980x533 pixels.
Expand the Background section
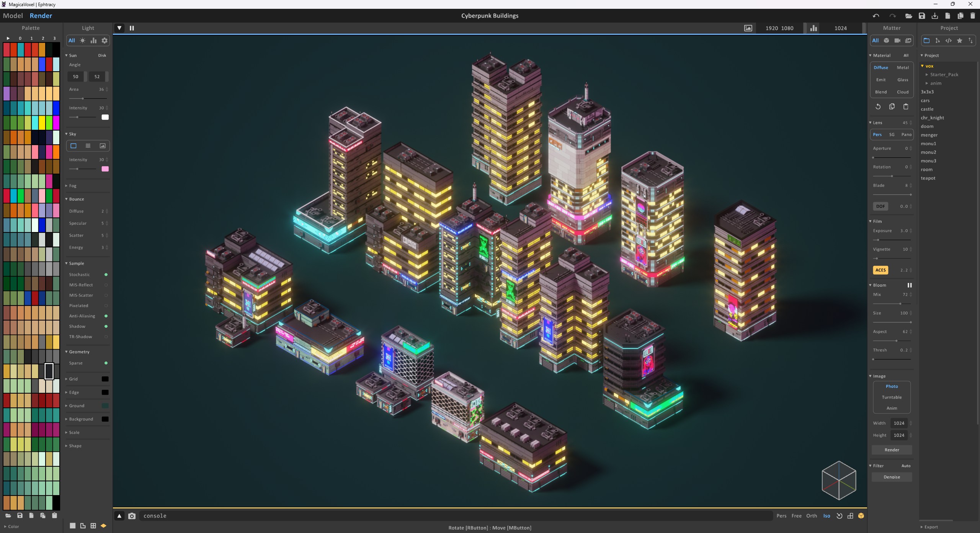pos(79,419)
